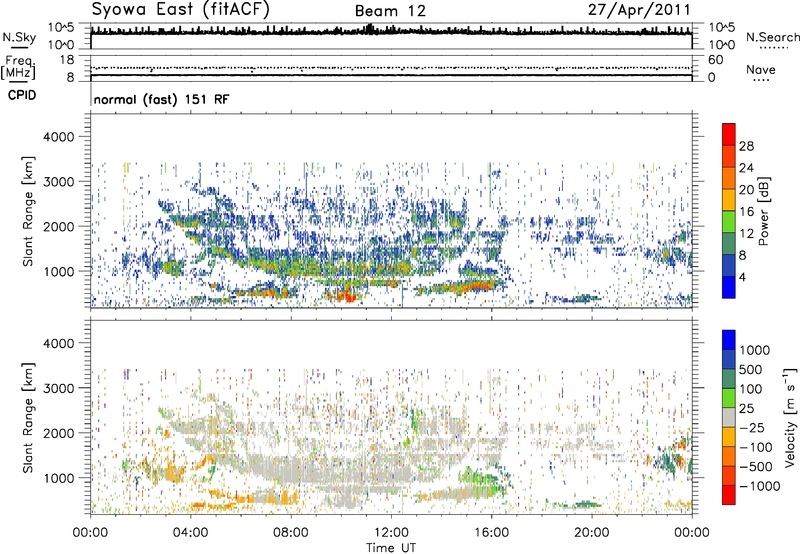
Task: Select the light green 25–100 Velocity segment
Action: click(x=729, y=398)
